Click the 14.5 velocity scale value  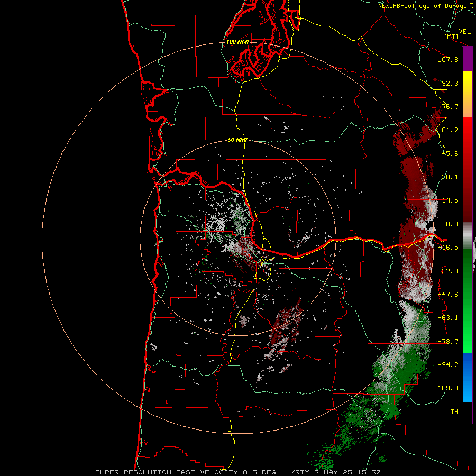coord(450,200)
